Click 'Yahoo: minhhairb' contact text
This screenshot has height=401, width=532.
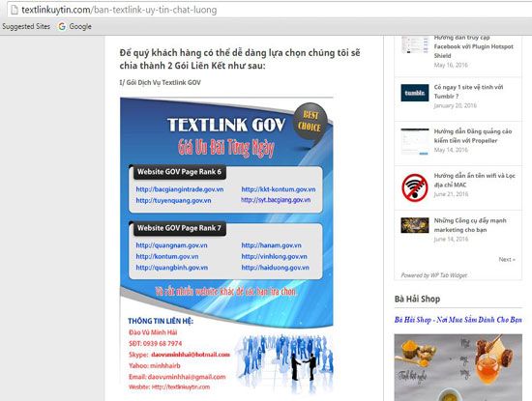155,366
